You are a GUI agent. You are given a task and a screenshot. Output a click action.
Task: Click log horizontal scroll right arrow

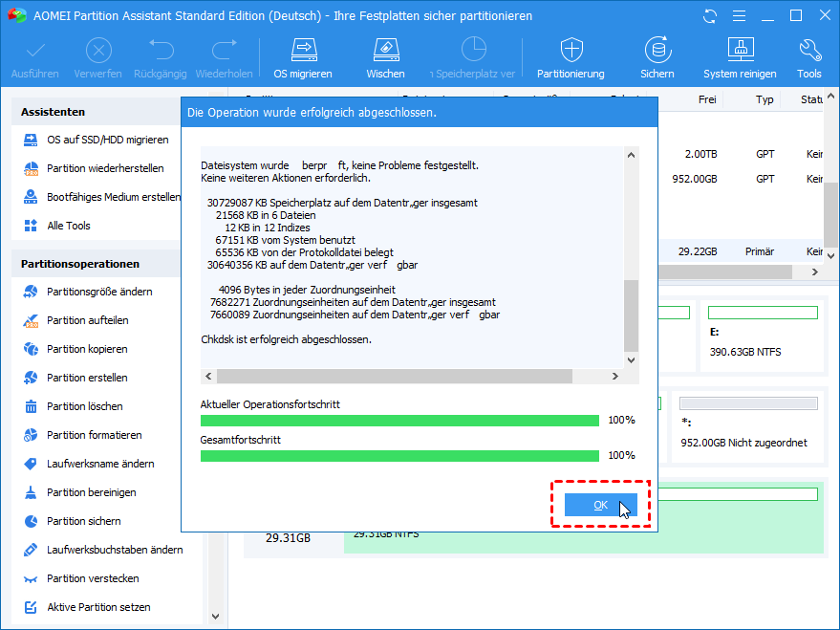[x=615, y=376]
